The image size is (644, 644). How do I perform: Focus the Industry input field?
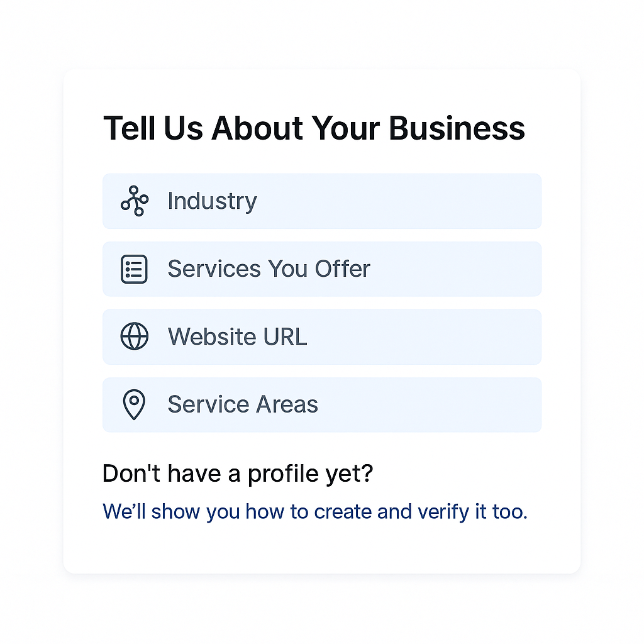[x=377, y=201]
